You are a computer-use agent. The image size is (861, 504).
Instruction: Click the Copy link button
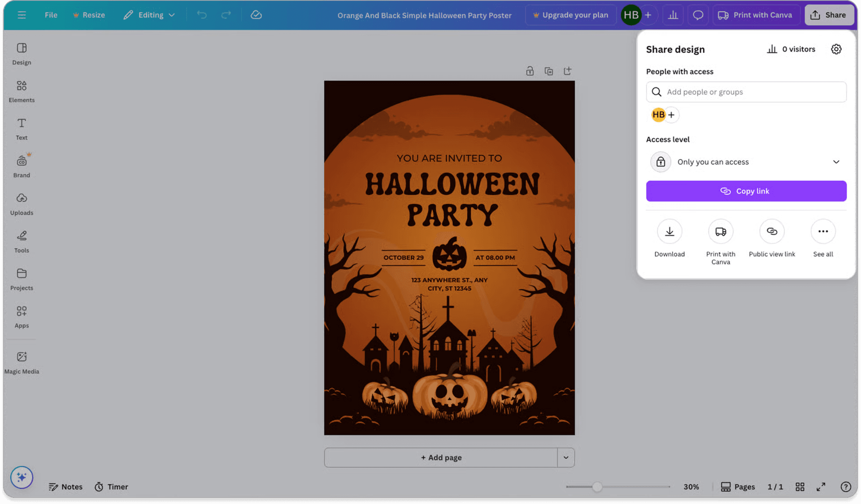(x=746, y=191)
